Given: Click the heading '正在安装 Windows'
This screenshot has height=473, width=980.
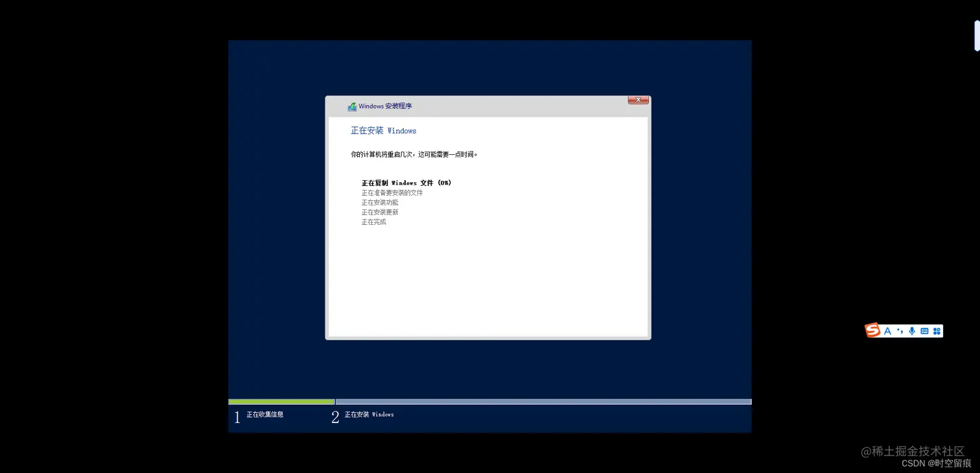Looking at the screenshot, I should click(384, 131).
